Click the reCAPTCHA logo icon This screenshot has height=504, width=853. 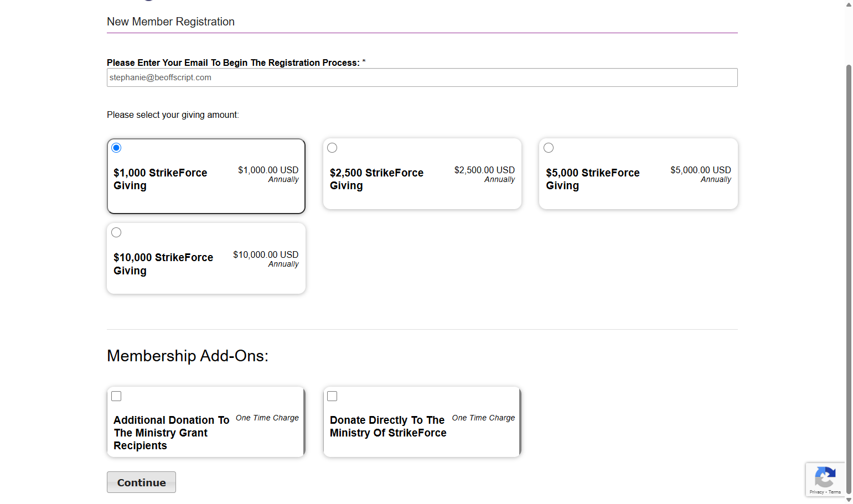point(825,477)
